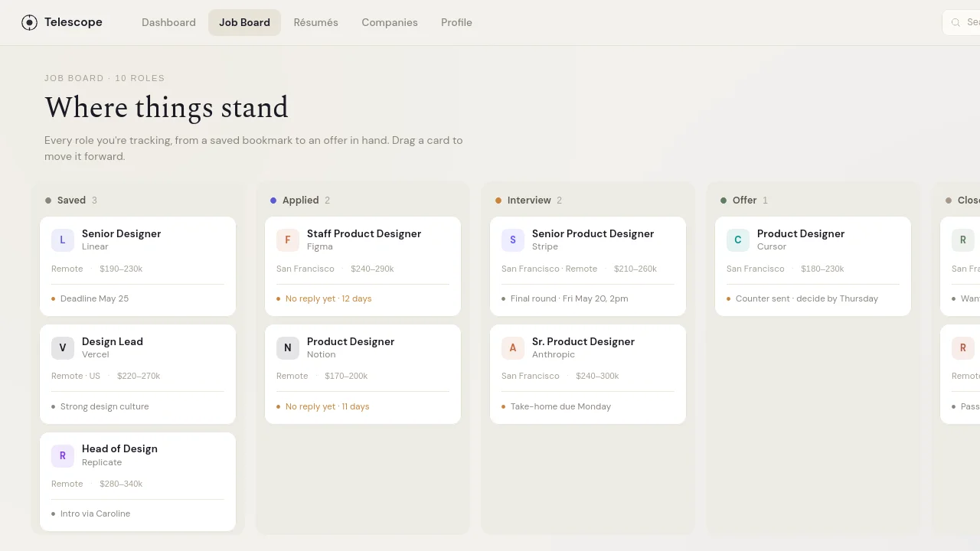Click 'Strong design culture' note

click(x=104, y=406)
